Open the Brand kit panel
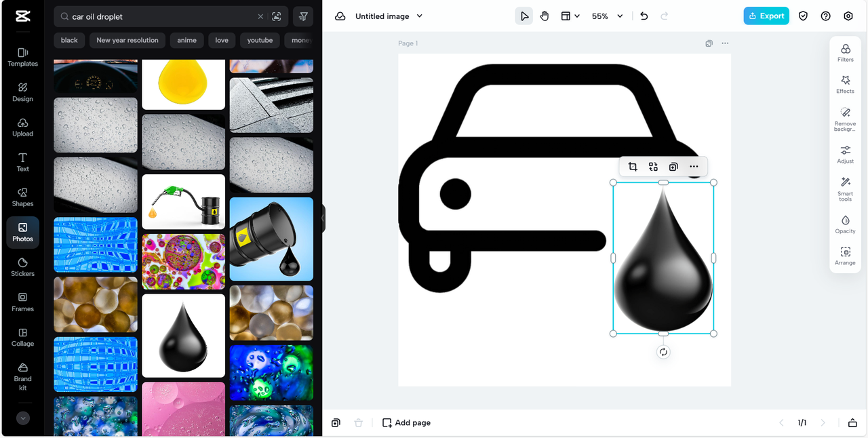Viewport: 868px width, 438px height. click(x=22, y=376)
